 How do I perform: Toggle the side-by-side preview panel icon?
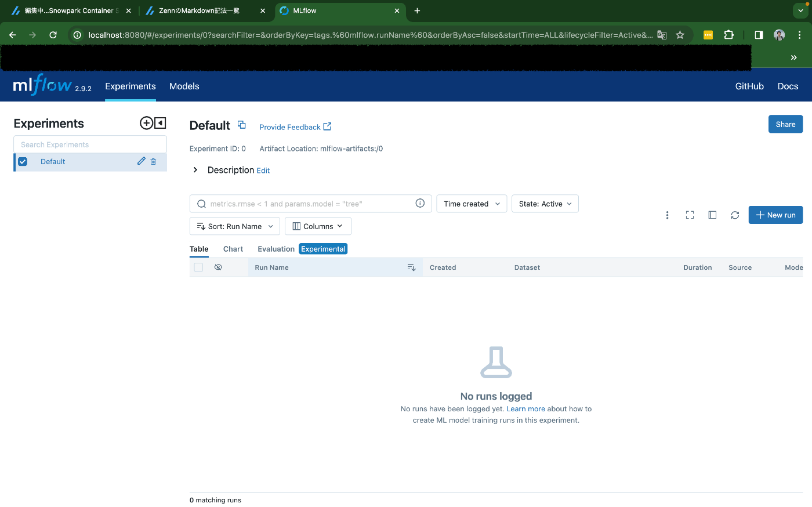tap(712, 215)
